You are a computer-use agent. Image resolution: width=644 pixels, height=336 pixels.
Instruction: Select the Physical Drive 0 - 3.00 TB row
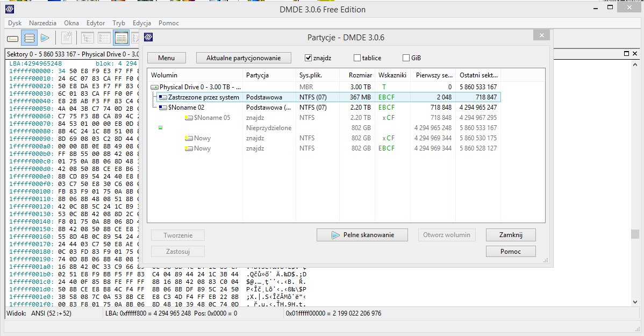pos(325,87)
